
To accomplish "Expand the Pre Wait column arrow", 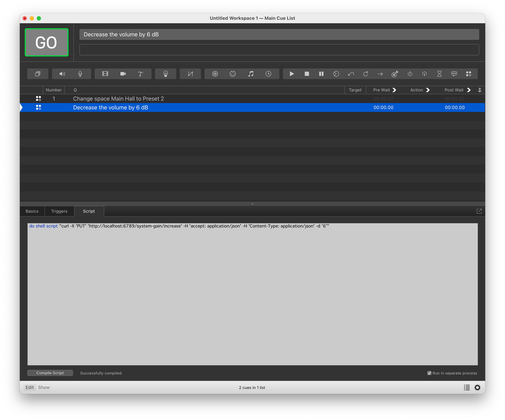I will [x=394, y=90].
